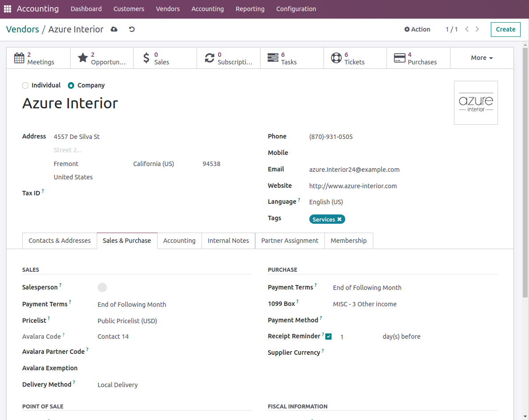Show the 1099 Box help question mark
The height and width of the screenshot is (420, 529).
297,301
